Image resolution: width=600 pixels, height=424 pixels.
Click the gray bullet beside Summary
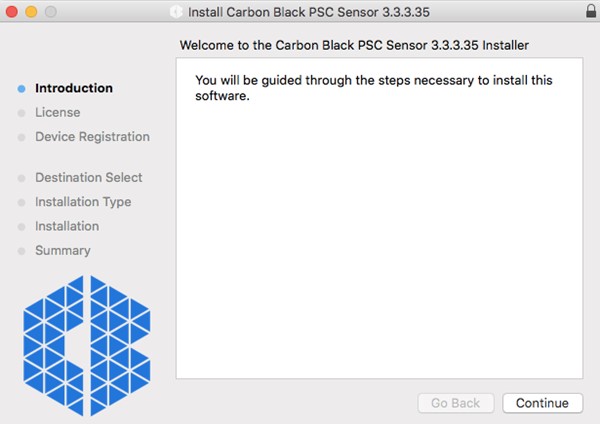[21, 251]
